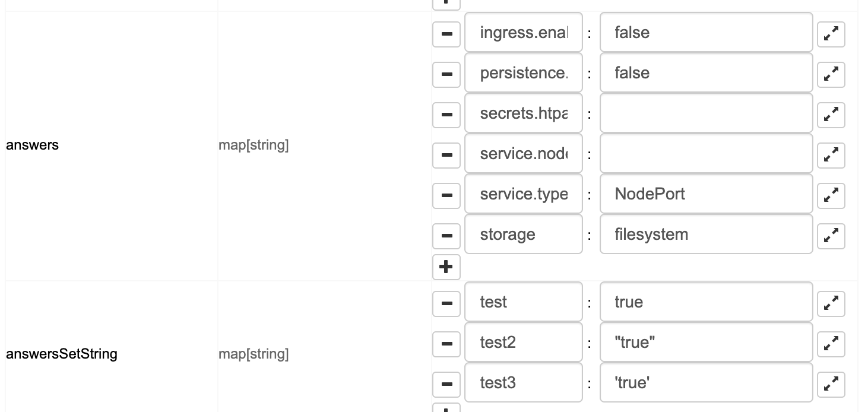The image size is (868, 412).
Task: Edit the storage key field
Action: click(x=523, y=234)
